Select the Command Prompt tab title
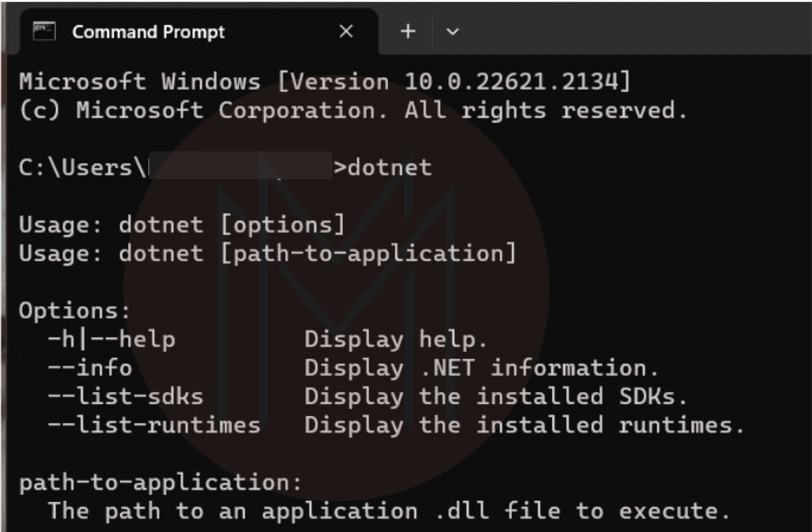The image size is (812, 532). [148, 32]
